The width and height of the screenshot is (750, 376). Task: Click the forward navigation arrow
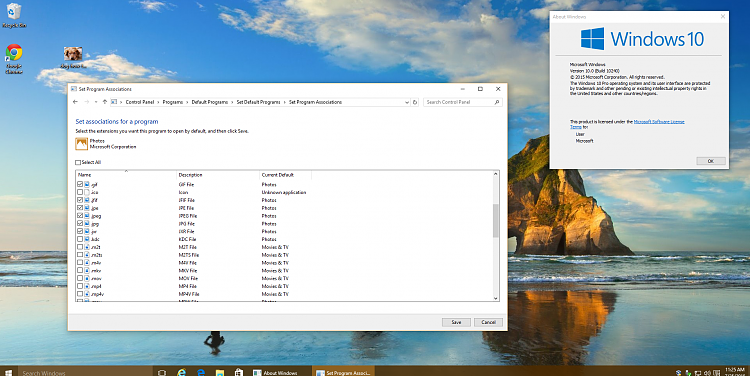[x=87, y=102]
